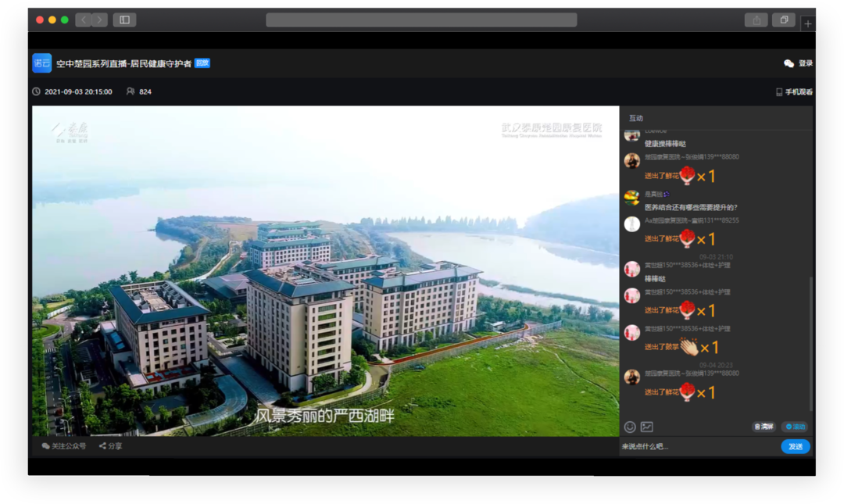This screenshot has width=844, height=504.
Task: Open a new Safari tab
Action: click(808, 23)
